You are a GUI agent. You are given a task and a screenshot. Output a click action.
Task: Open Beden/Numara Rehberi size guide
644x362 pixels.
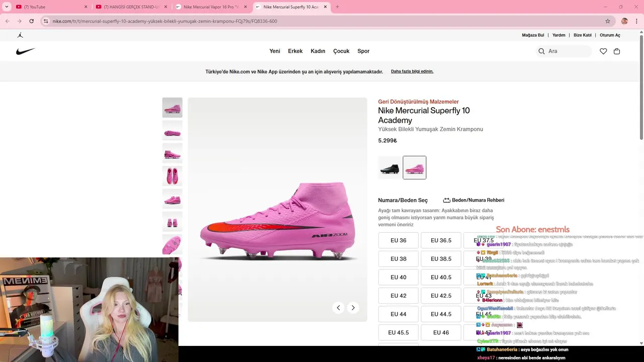point(473,200)
